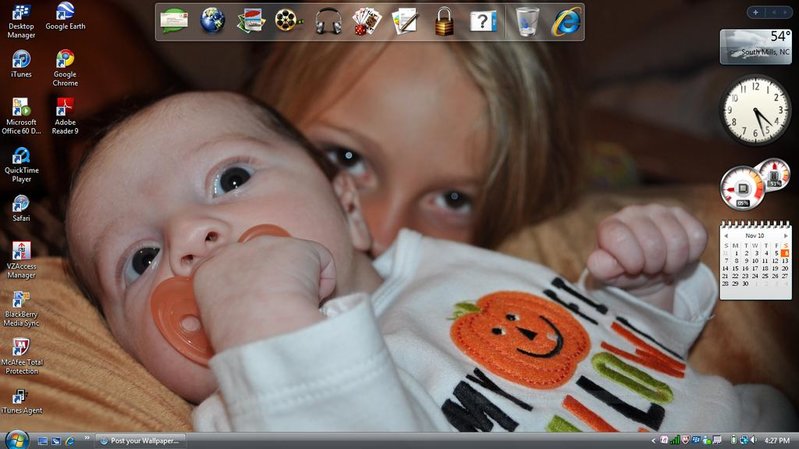The width and height of the screenshot is (799, 449).
Task: Open the Microsoft Office 60 Day shortcut
Action: [21, 116]
